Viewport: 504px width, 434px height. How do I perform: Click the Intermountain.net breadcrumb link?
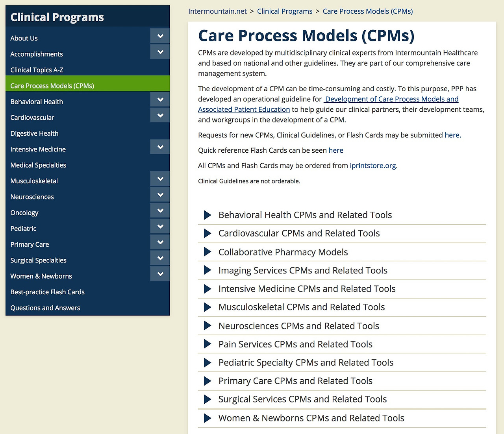[217, 11]
